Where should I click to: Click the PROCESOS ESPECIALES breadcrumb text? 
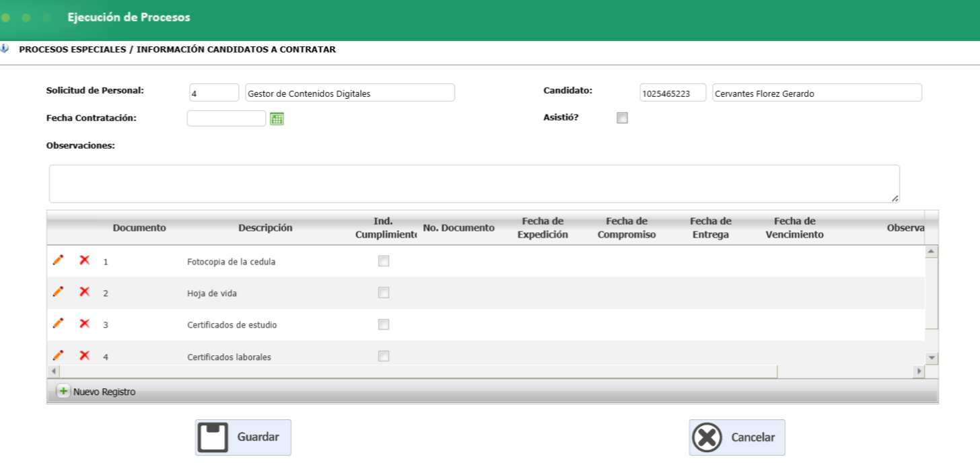pos(73,50)
